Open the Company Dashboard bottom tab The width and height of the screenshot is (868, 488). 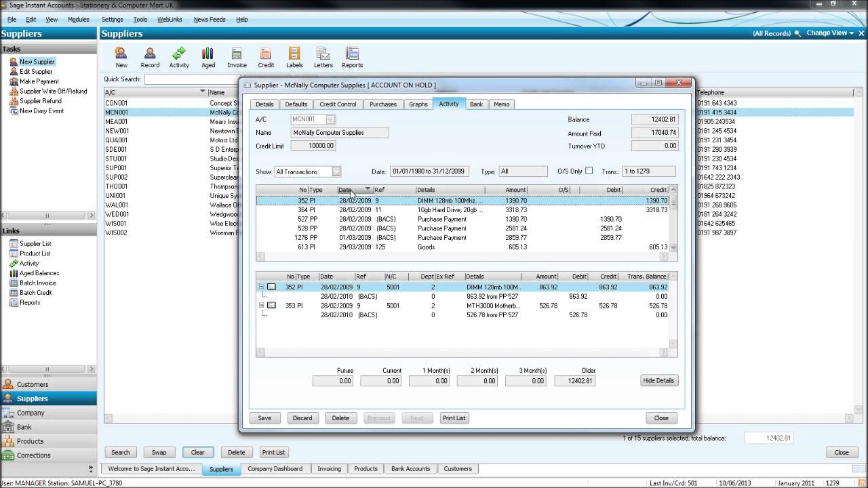pos(275,469)
